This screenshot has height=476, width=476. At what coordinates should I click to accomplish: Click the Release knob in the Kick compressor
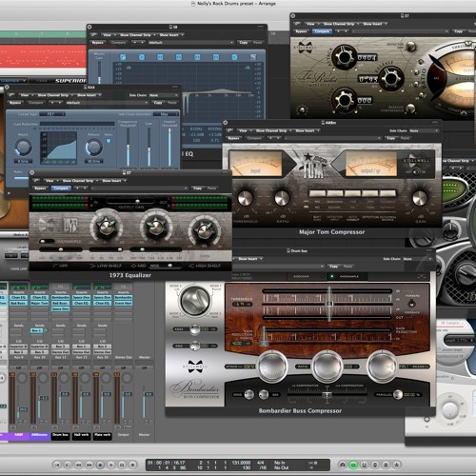[x=94, y=147]
